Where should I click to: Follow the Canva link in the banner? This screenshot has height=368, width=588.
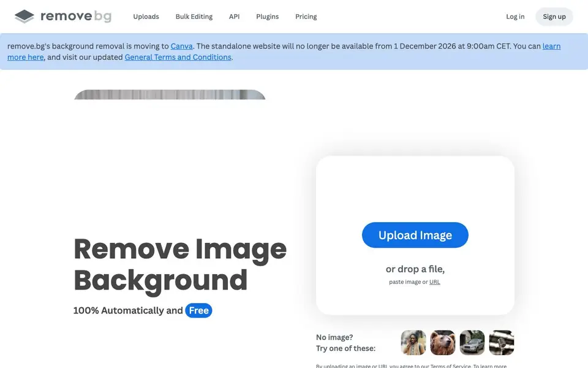coord(181,46)
